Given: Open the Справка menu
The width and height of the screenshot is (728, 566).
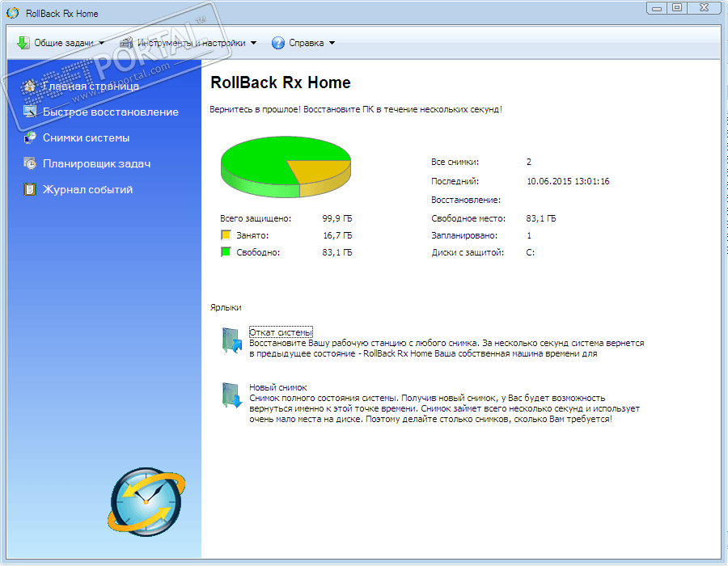Looking at the screenshot, I should (x=303, y=43).
